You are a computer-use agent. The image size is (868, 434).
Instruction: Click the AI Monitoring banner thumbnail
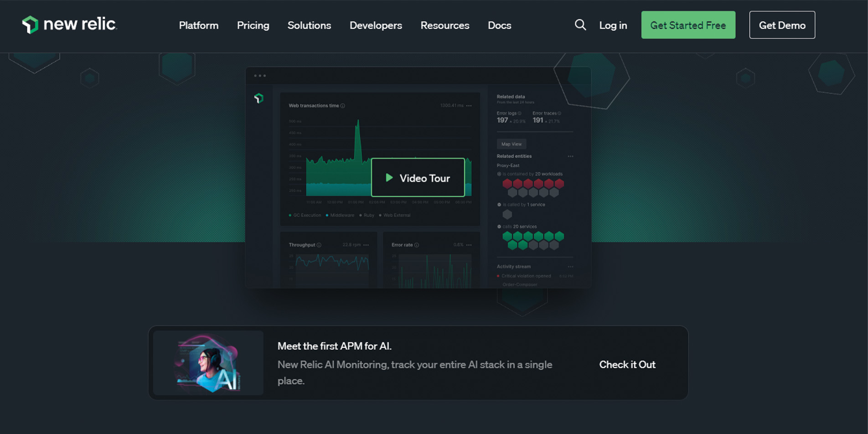pos(208,363)
